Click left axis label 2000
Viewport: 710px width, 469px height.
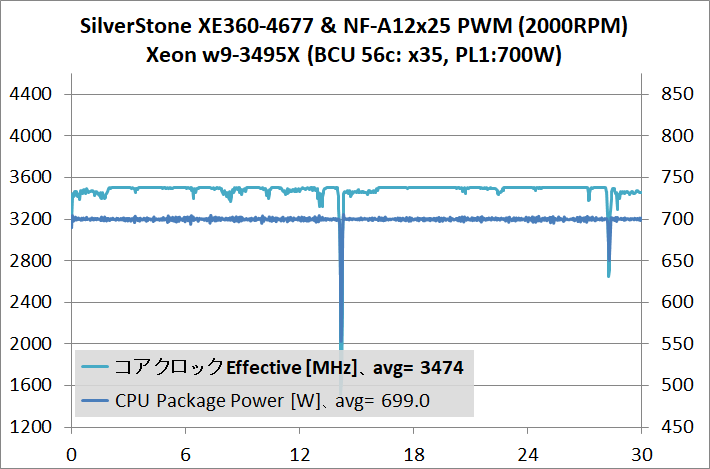coord(30,344)
